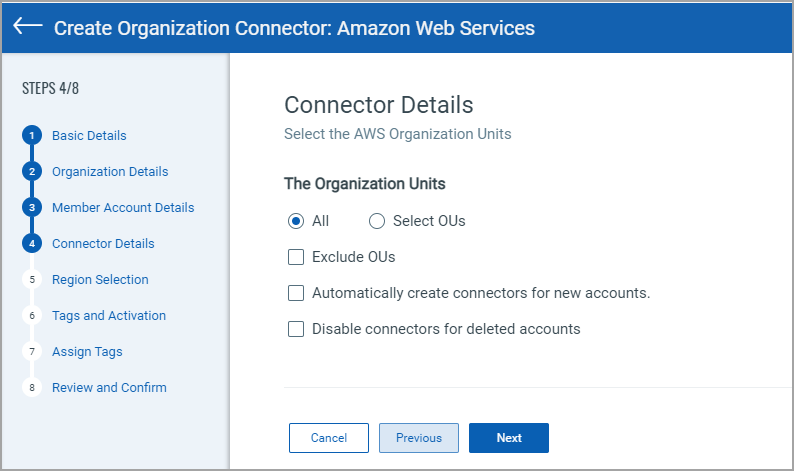Open Organization Details step
The height and width of the screenshot is (471, 794).
tap(110, 172)
